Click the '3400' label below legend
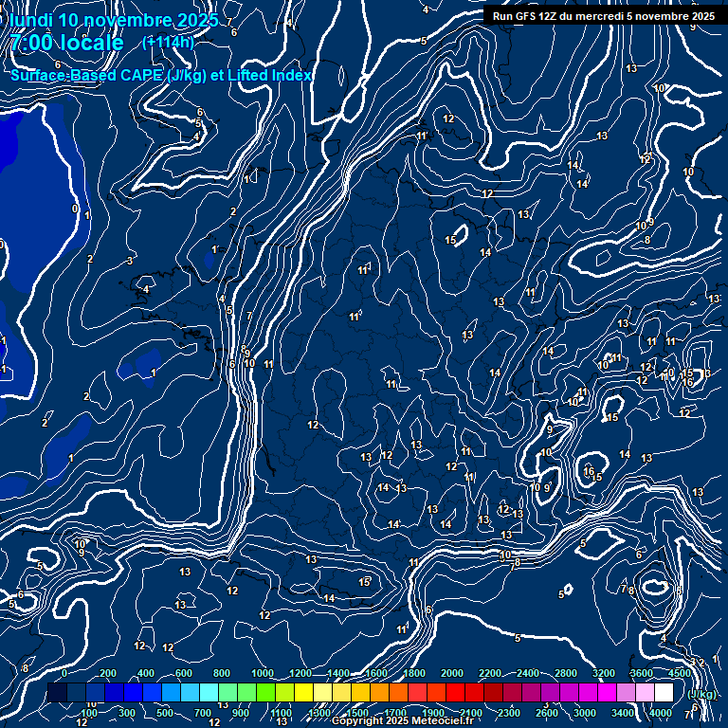 pos(623,713)
